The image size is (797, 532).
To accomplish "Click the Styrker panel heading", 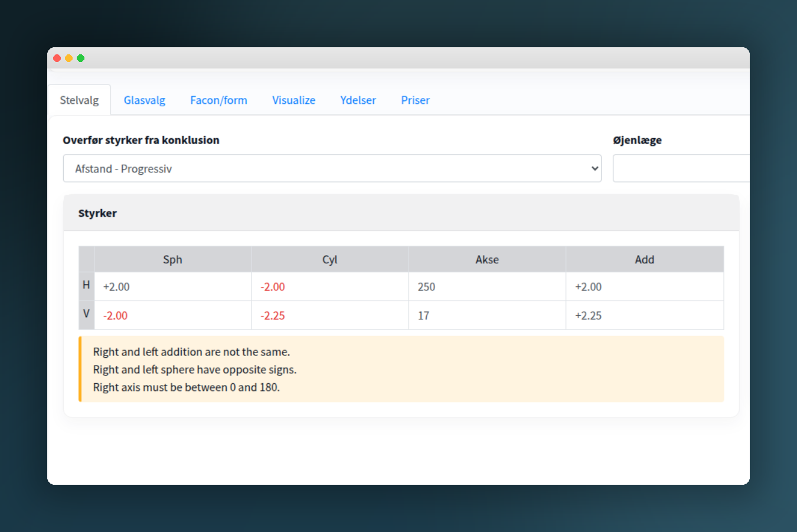I will point(97,213).
